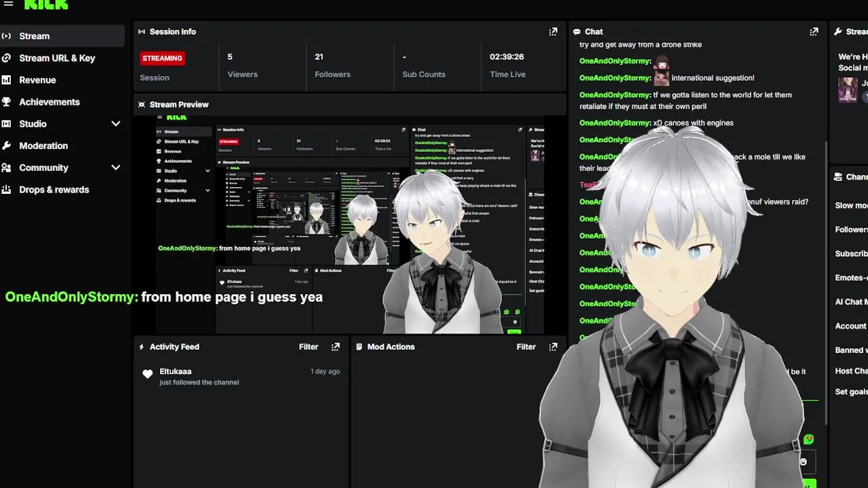The image size is (868, 488).
Task: Open Host Channel option
Action: (851, 371)
